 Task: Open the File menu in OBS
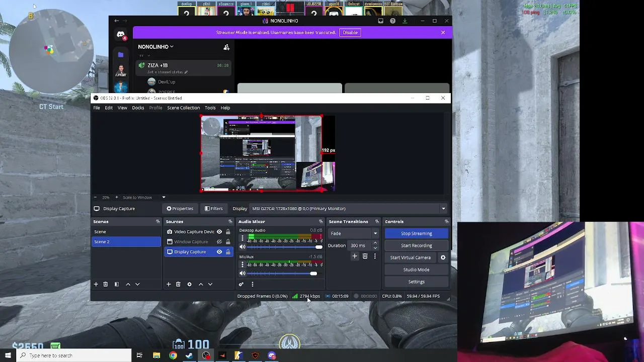coord(97,108)
